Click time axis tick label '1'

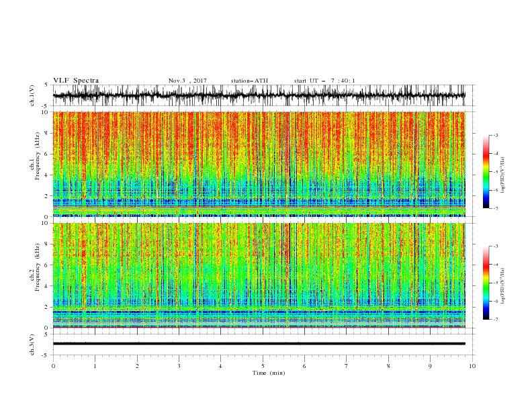coord(95,366)
